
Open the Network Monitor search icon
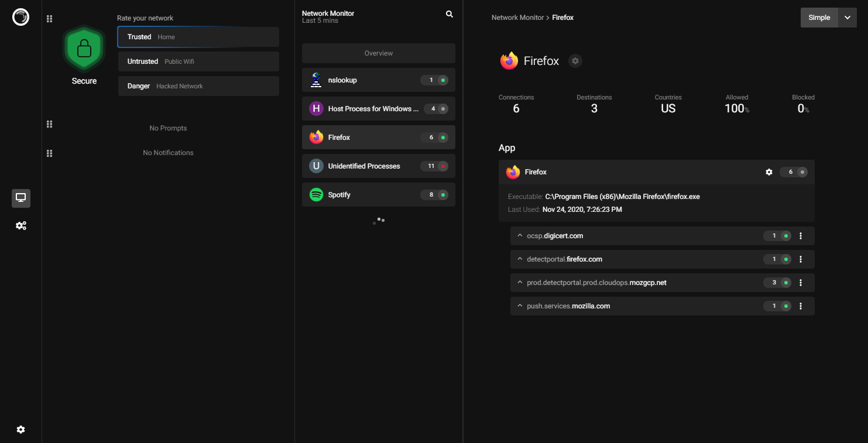click(x=450, y=14)
